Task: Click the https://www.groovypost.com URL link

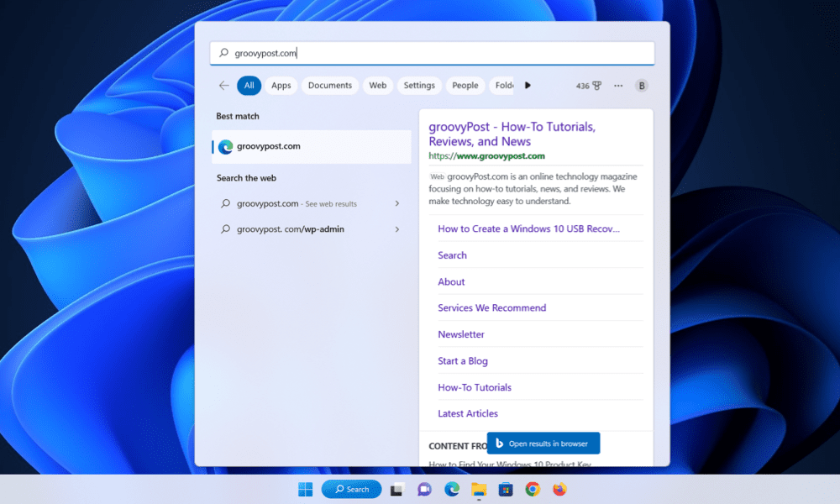Action: tap(486, 156)
